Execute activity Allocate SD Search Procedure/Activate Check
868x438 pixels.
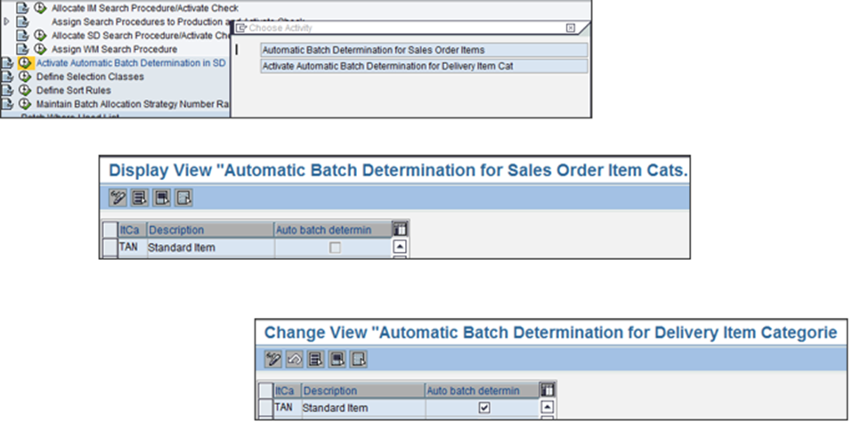click(x=40, y=36)
